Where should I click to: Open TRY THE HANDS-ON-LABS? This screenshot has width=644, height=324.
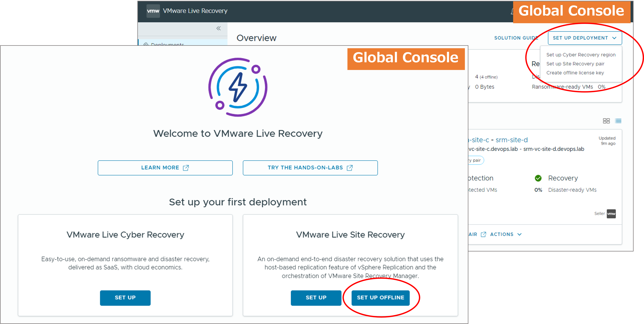pyautogui.click(x=310, y=168)
